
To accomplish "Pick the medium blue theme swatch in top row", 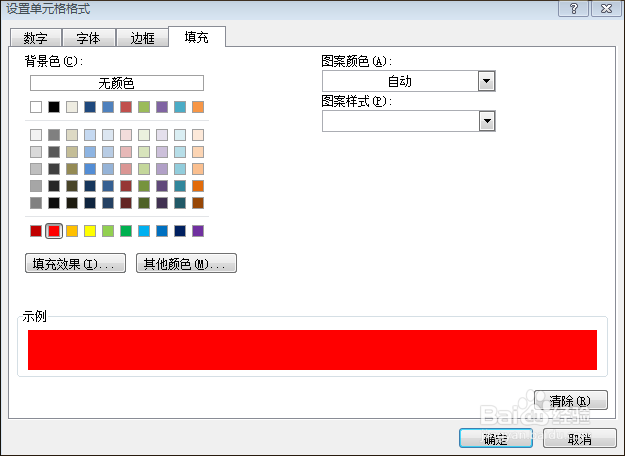I will 108,107.
